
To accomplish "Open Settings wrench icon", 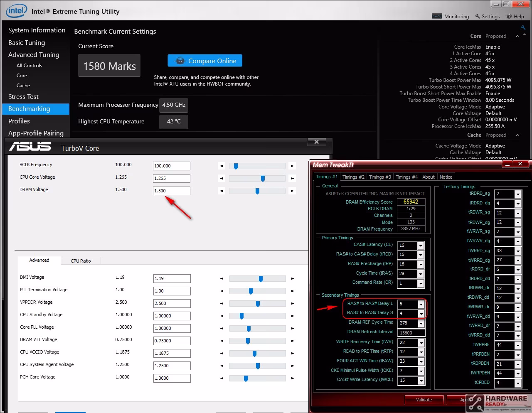I will tap(478, 16).
